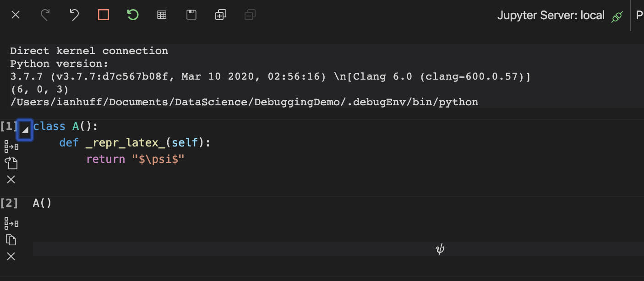This screenshot has height=281, width=644.
Task: Collapse cell 1 using the blue triangle
Action: point(25,130)
